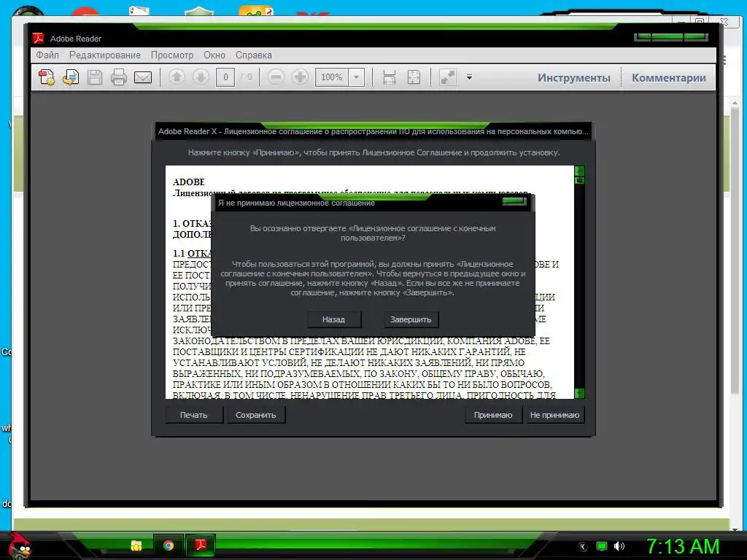Click the fit width scrolling icon
747x560 pixels.
pyautogui.click(x=390, y=77)
